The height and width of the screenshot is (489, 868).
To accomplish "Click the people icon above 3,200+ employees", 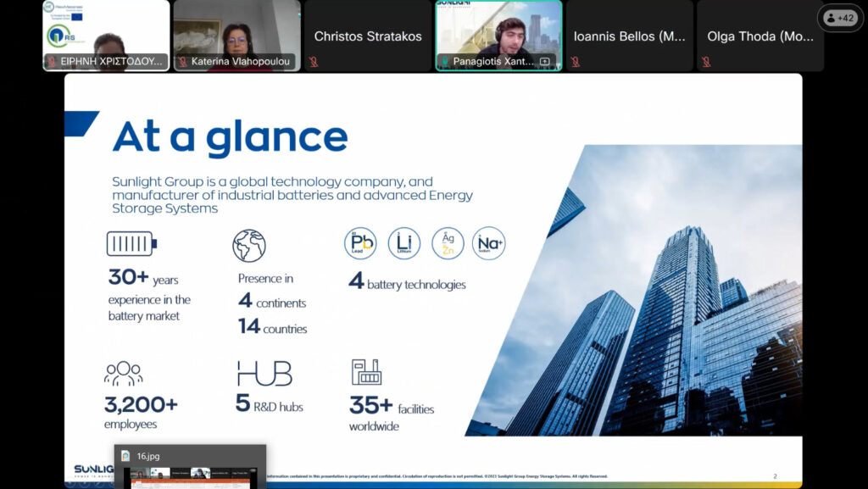I will 123,374.
